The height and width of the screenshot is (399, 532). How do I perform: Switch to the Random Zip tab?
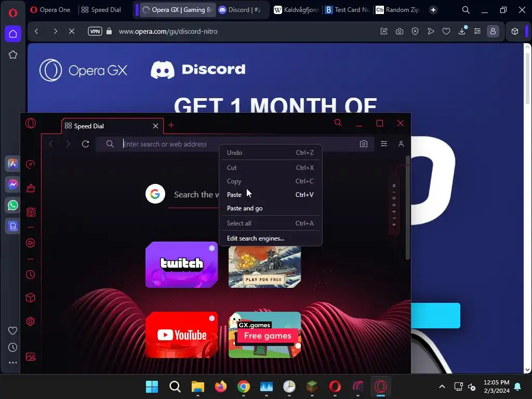coord(397,10)
